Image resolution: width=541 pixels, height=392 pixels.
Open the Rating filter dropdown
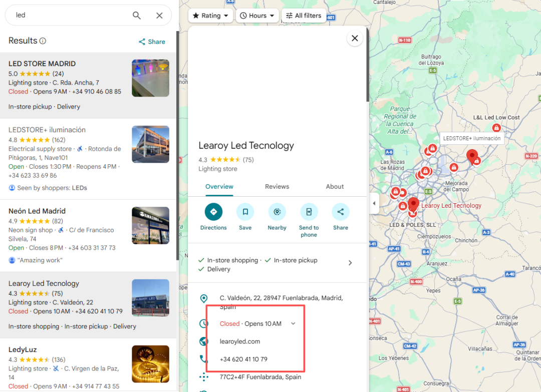click(210, 16)
